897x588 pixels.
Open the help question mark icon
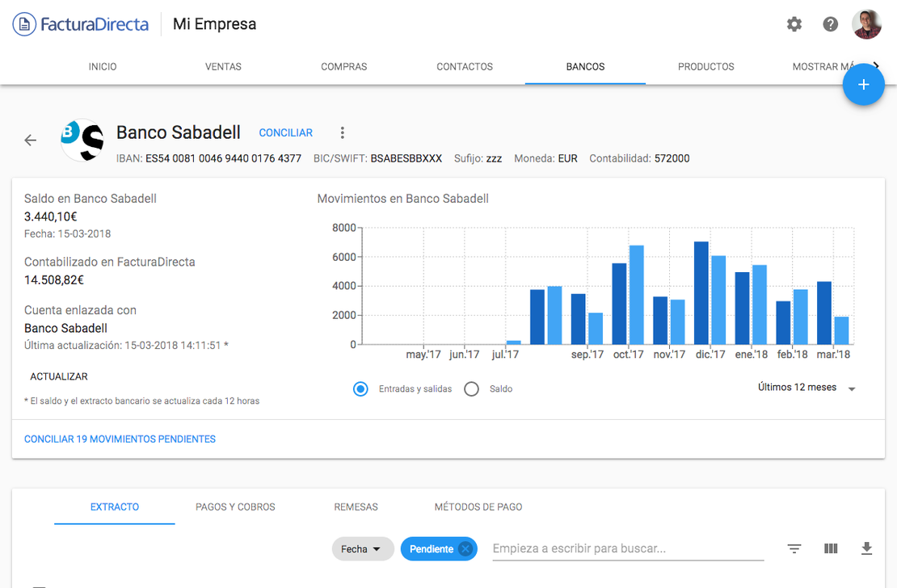[830, 24]
